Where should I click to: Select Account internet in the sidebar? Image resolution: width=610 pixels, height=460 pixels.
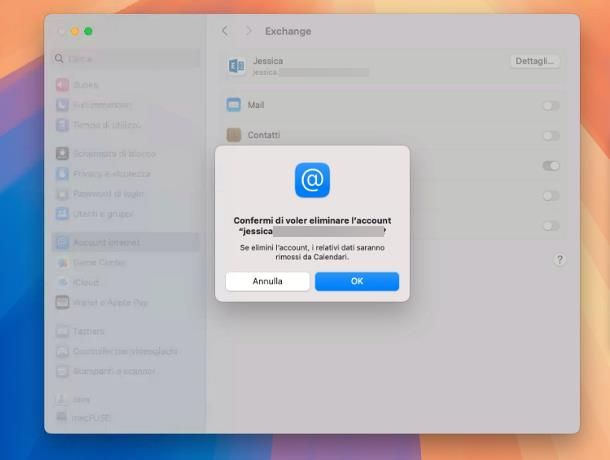click(x=125, y=242)
